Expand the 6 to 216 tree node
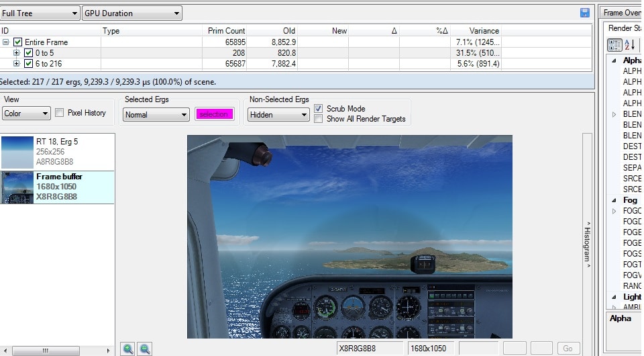The image size is (644, 356). coord(17,64)
